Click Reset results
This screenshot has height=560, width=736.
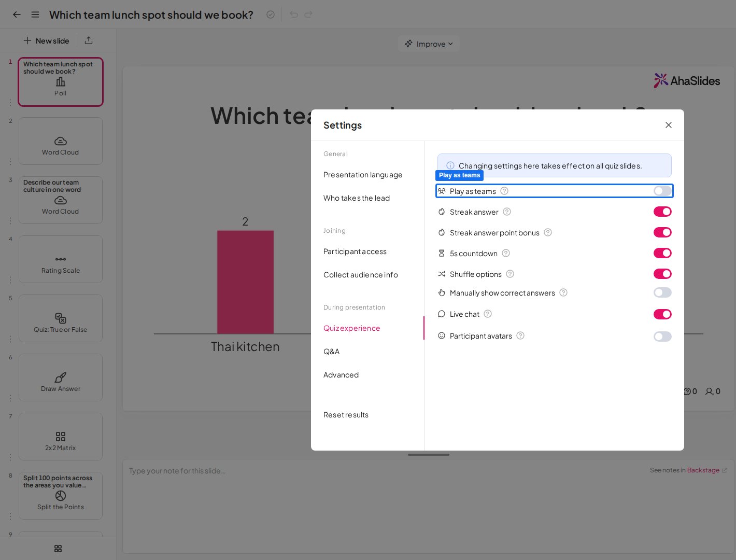point(346,415)
